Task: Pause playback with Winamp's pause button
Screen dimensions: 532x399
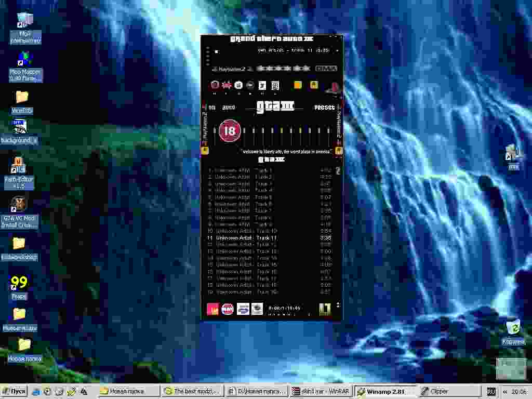Action: [238, 85]
